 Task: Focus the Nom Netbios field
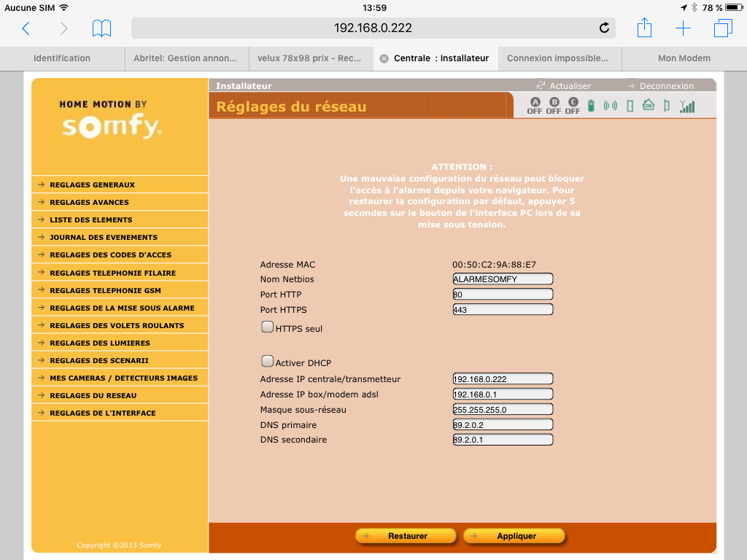(503, 279)
